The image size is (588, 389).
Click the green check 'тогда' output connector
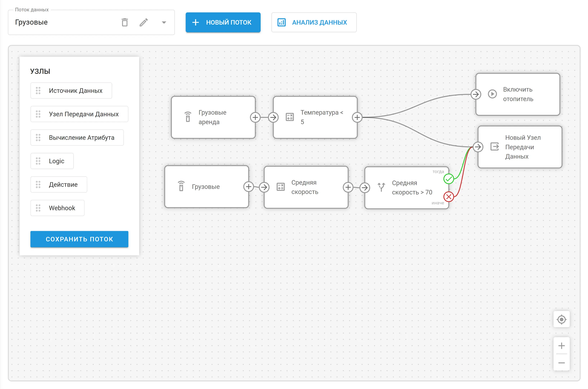448,179
